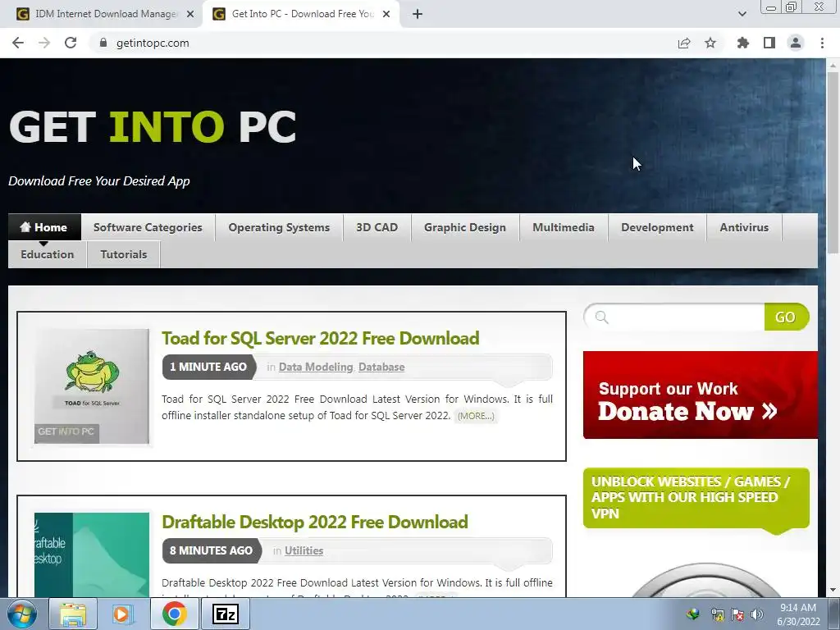The width and height of the screenshot is (840, 630).
Task: Expand the tab search chevron
Action: click(x=742, y=14)
